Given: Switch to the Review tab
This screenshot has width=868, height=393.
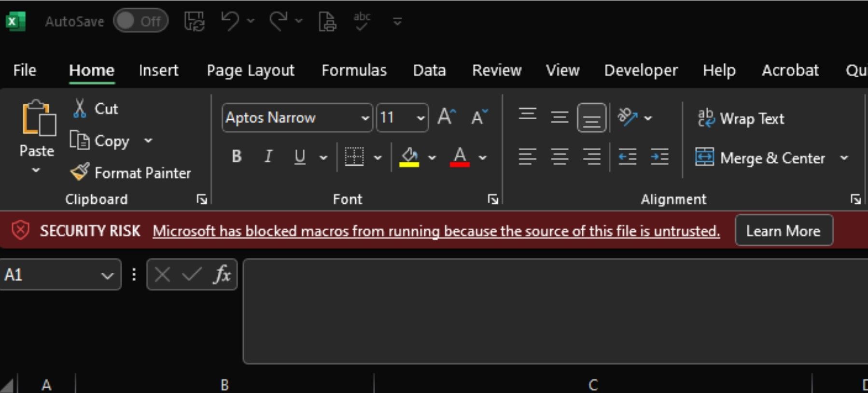Looking at the screenshot, I should pyautogui.click(x=497, y=70).
